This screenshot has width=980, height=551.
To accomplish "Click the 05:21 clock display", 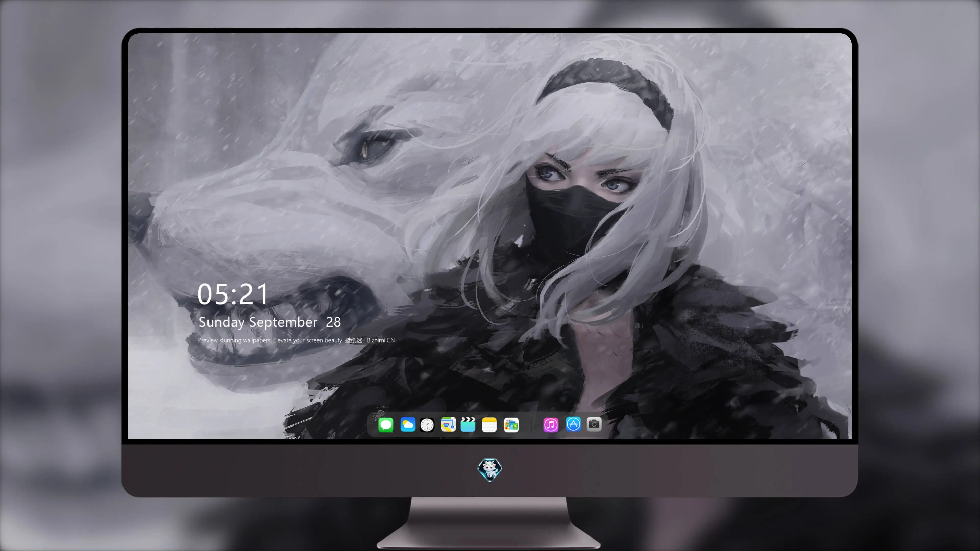I will [232, 294].
